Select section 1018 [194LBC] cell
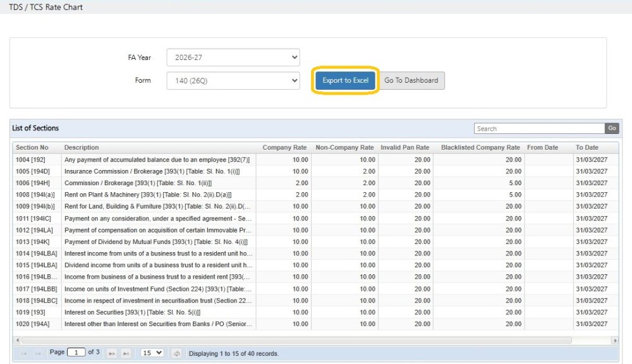 pos(36,301)
